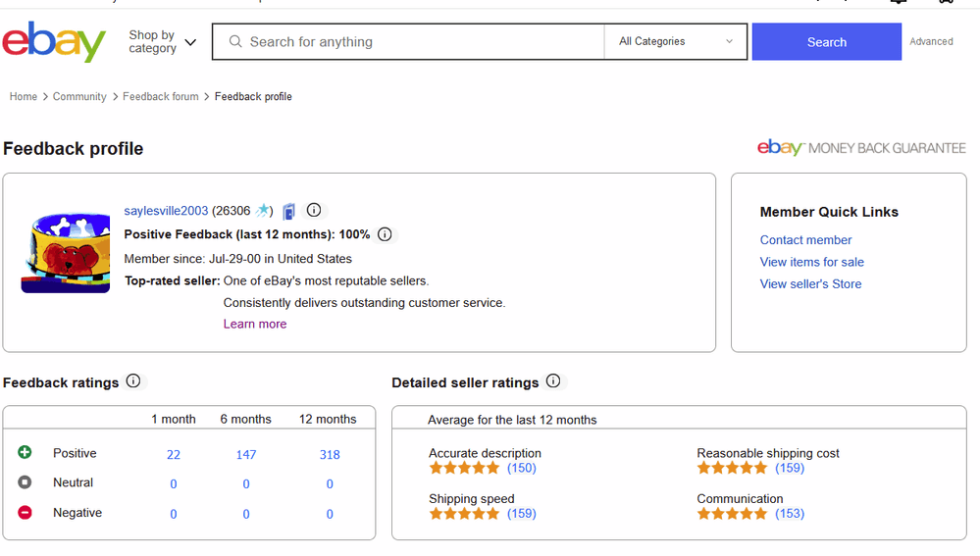980x556 pixels.
Task: Click info icon beside Positive Feedback 100%
Action: point(385,235)
